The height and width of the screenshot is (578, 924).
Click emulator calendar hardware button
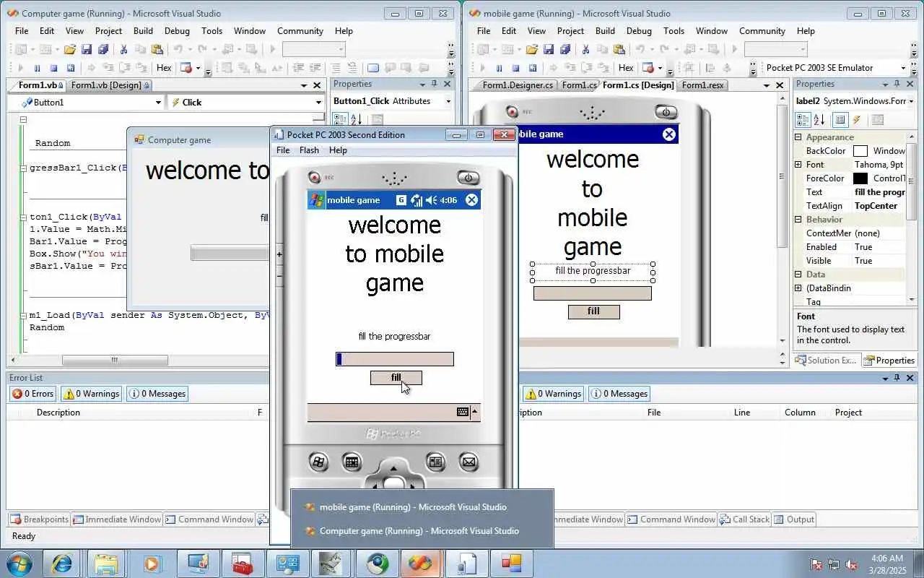(x=352, y=462)
